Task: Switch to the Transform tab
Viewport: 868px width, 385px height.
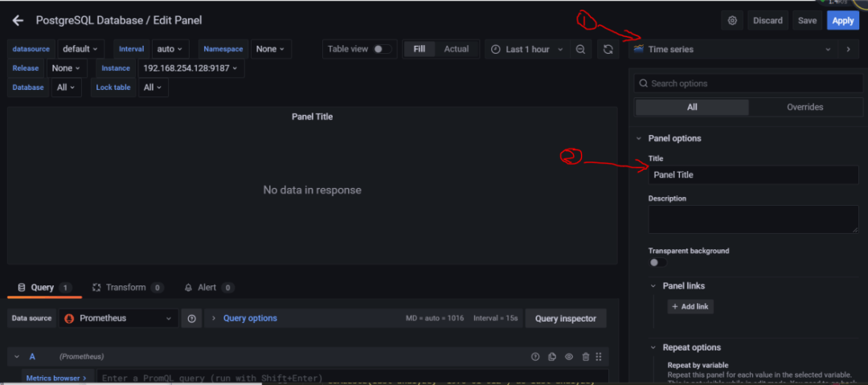Action: tap(128, 288)
